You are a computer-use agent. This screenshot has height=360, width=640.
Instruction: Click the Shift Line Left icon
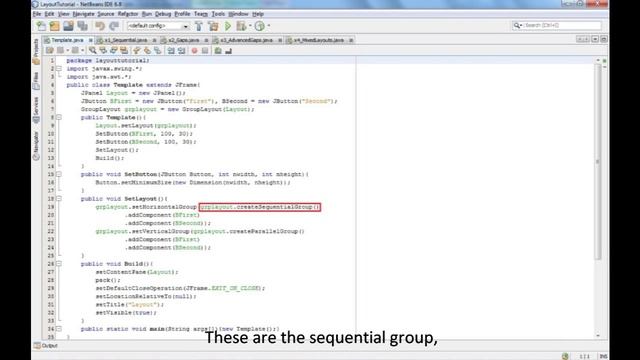pyautogui.click(x=171, y=51)
